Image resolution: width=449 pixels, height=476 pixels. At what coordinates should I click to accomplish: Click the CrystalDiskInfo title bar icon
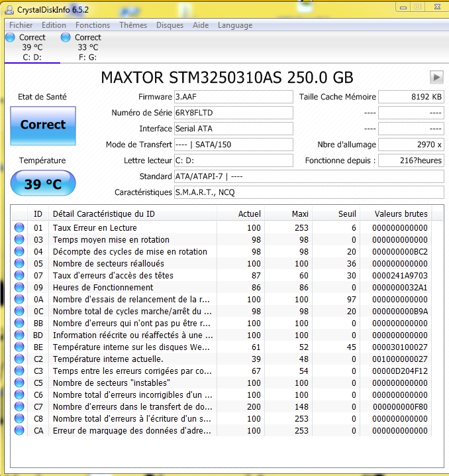click(9, 10)
